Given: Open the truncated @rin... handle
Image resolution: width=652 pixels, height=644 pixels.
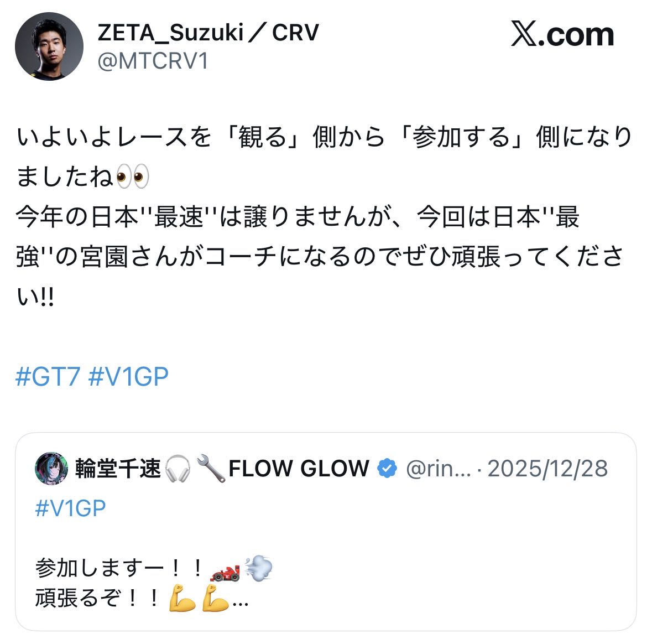Looking at the screenshot, I should 439,469.
